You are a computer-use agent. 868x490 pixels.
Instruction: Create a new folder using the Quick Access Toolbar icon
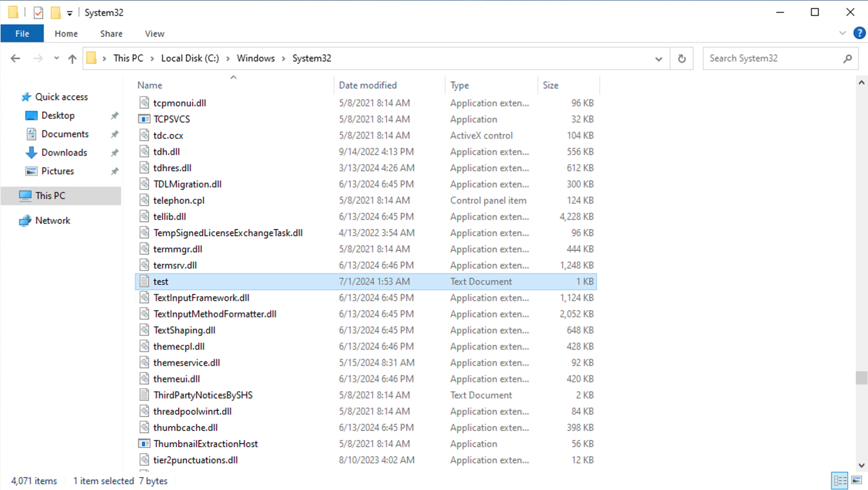click(56, 12)
